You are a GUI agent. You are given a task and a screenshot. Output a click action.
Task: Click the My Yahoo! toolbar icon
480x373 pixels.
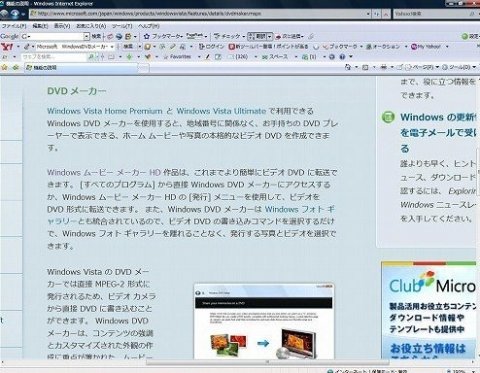tap(426, 47)
